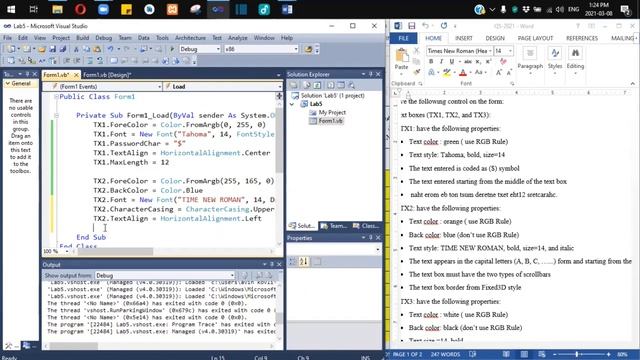Click the font color red A in Word
This screenshot has width=640, height=360.
tap(462, 73)
